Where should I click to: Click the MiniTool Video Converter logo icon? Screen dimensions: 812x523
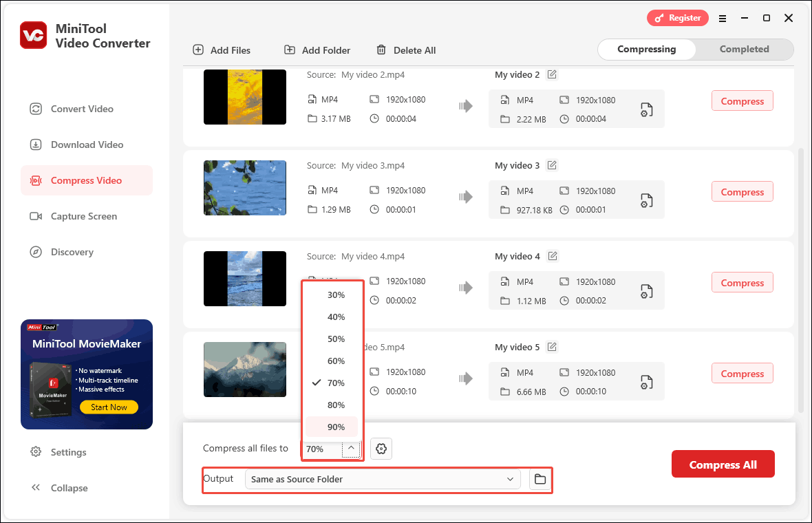34,35
